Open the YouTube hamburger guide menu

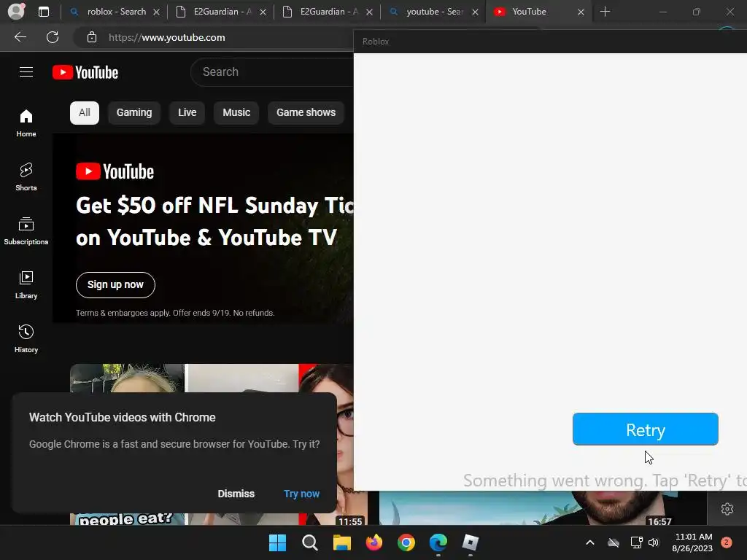pos(26,72)
